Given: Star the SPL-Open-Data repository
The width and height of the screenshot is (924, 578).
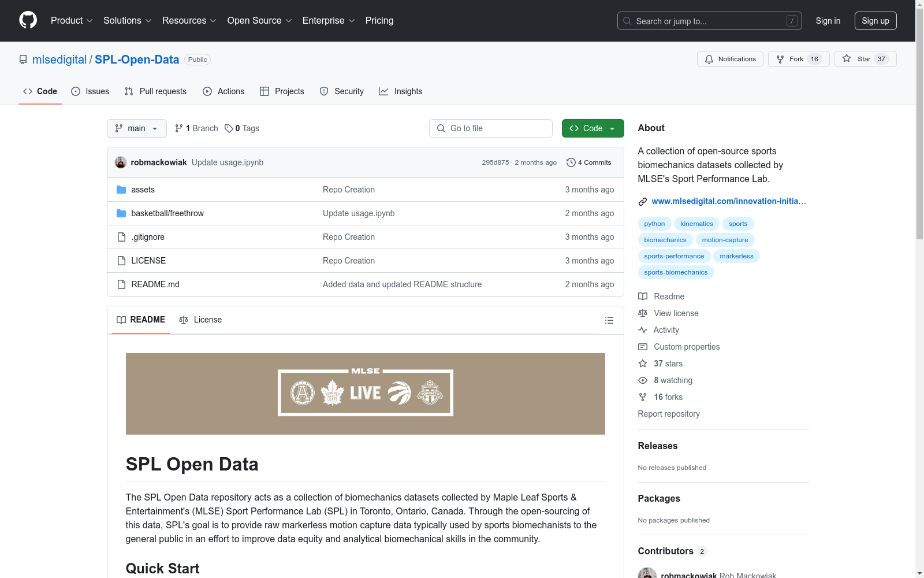Looking at the screenshot, I should click(865, 59).
